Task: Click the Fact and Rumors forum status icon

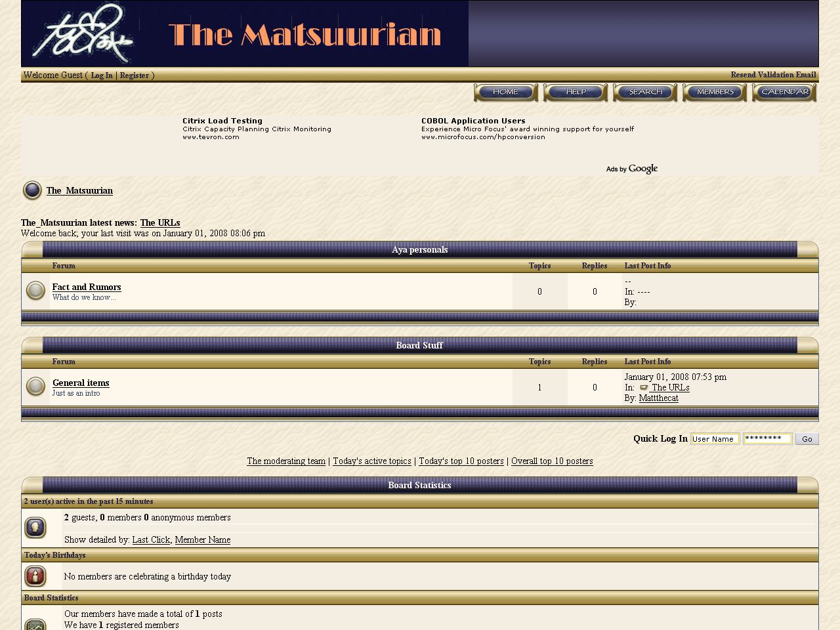Action: (35, 290)
